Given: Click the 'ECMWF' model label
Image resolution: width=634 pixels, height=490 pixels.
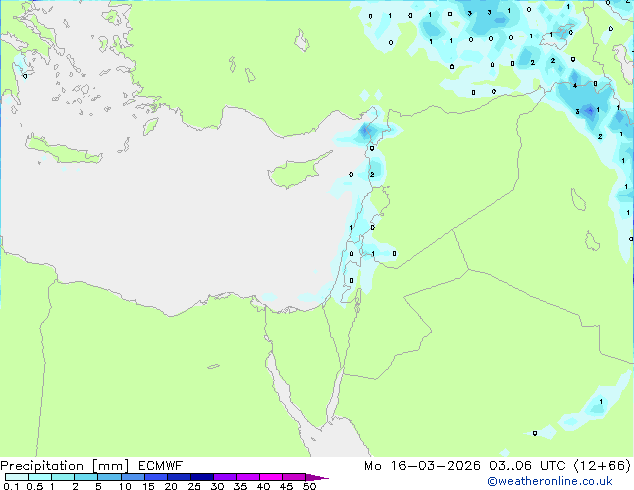Looking at the screenshot, I should click(161, 466).
